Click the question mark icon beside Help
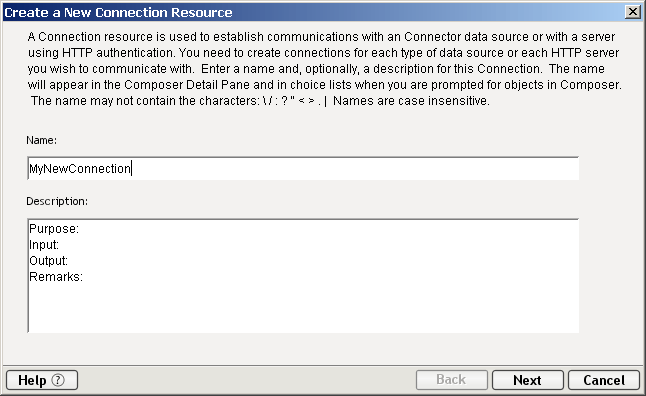This screenshot has width=646, height=396. 58,380
